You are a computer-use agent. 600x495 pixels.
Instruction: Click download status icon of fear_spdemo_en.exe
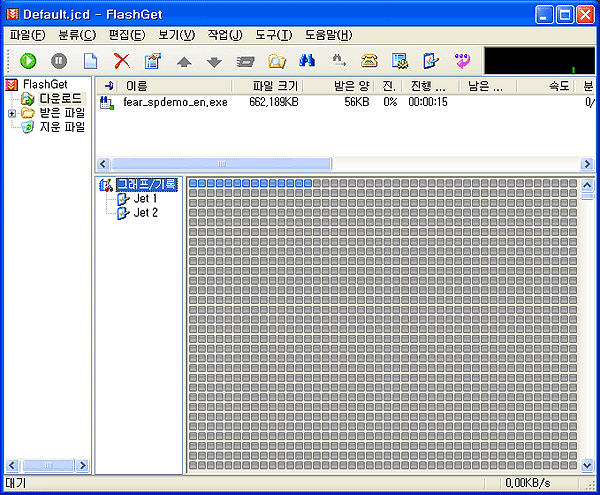coord(106,103)
